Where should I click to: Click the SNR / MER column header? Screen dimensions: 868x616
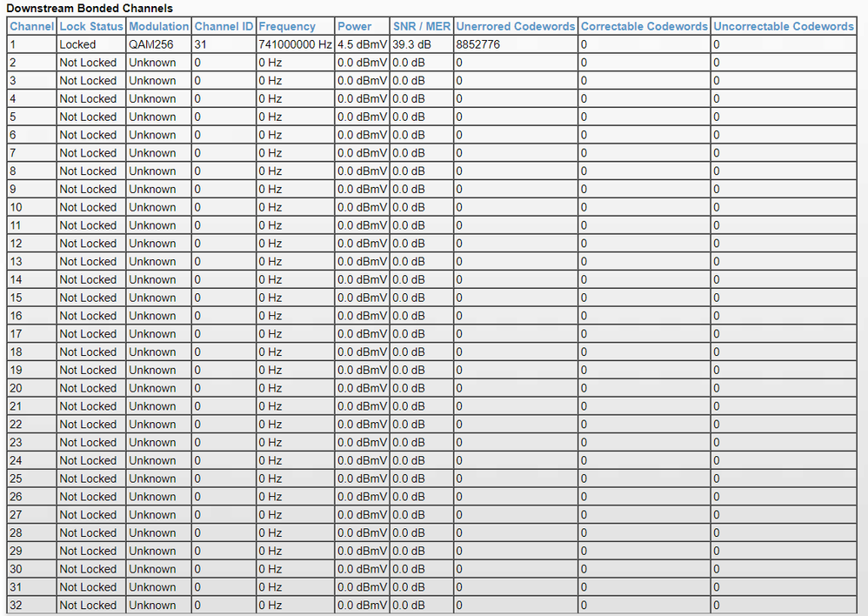(x=421, y=26)
